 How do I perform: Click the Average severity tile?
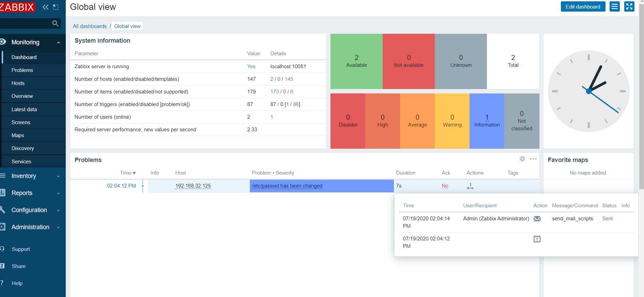pos(417,121)
